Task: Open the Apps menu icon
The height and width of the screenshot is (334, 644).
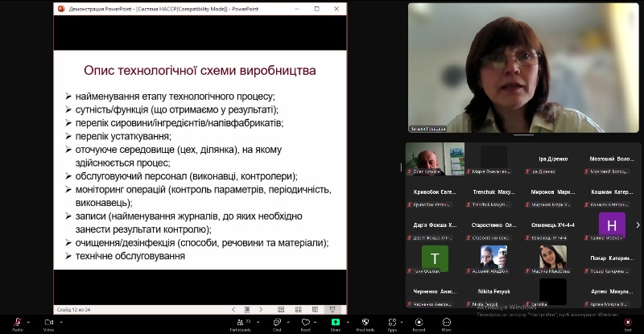Action: pos(392,323)
